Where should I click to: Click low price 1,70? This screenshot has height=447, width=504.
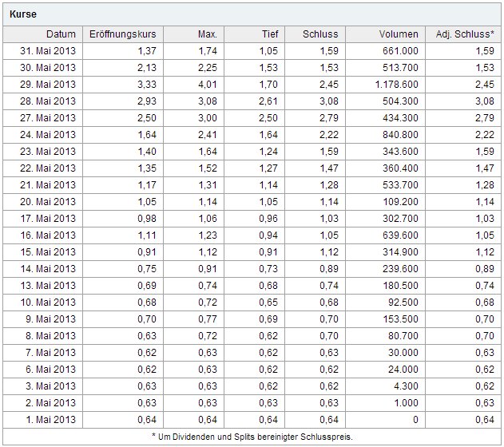[268, 84]
